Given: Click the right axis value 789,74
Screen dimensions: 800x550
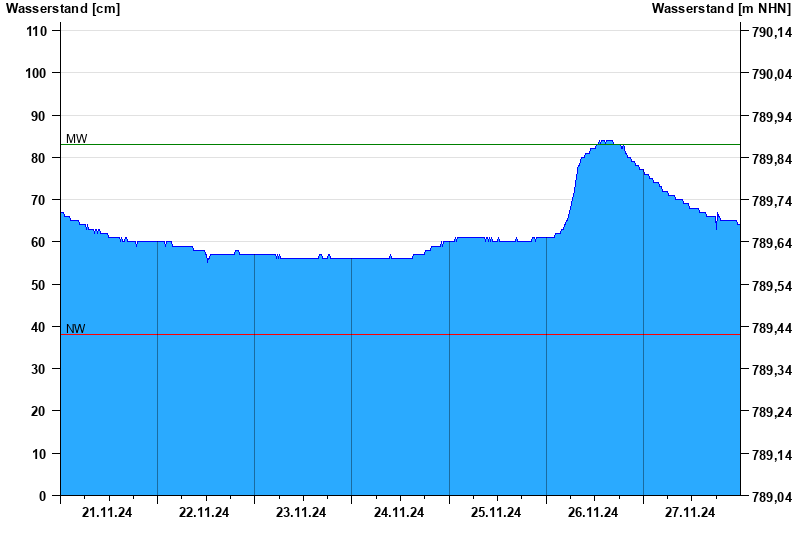Looking at the screenshot, I should [772, 201].
